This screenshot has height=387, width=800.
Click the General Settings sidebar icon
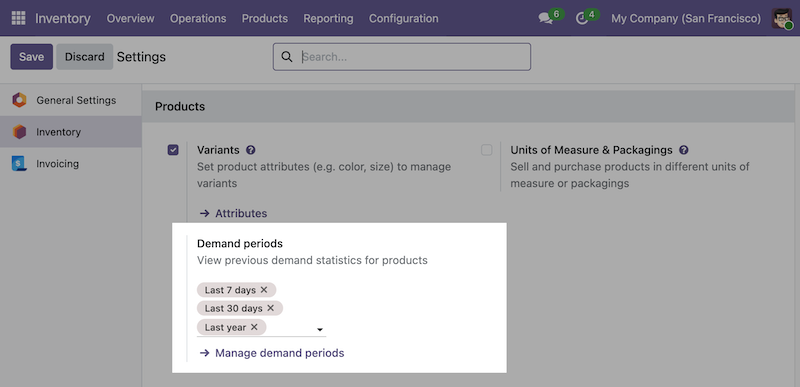pyautogui.click(x=19, y=100)
